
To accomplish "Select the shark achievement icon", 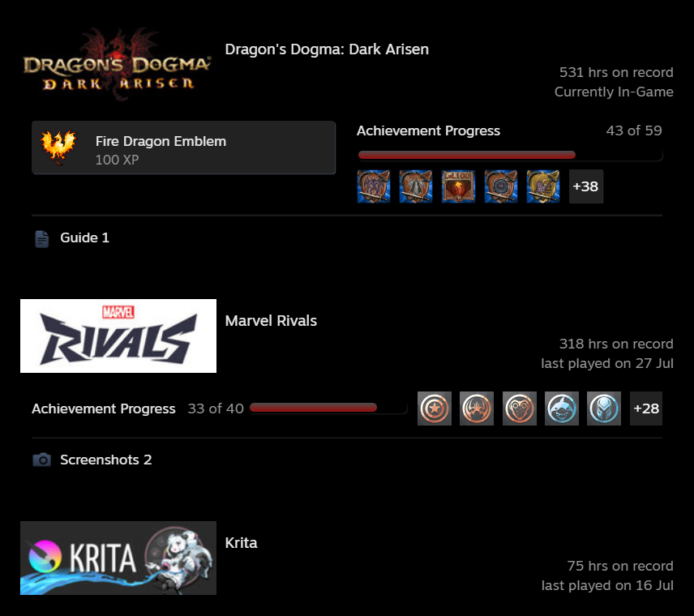I will pyautogui.click(x=562, y=408).
